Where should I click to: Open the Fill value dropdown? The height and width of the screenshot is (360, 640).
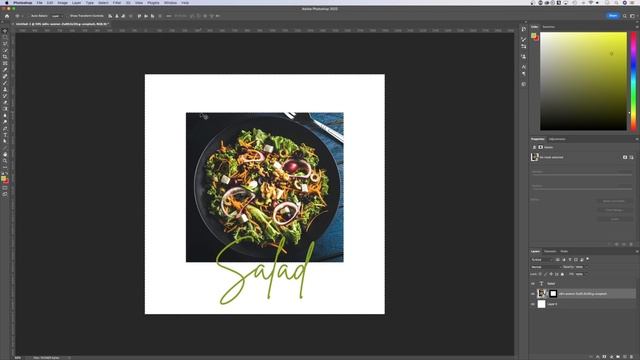587,274
